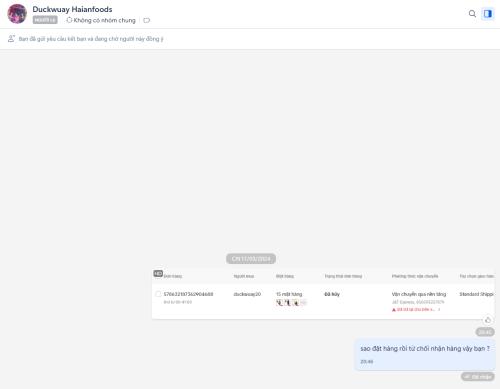This screenshot has height=389, width=500.
Task: Open Duckwuay Haianfoods profile avatar
Action: [17, 14]
